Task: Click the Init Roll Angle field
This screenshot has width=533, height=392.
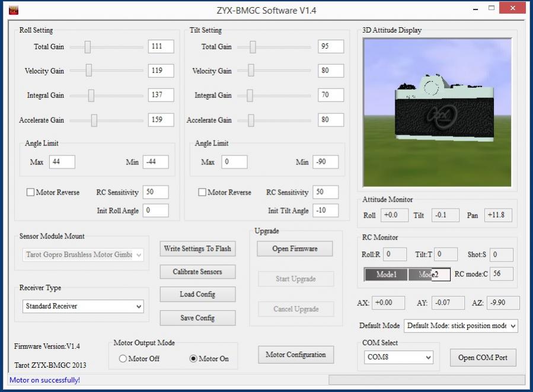Action: 156,211
